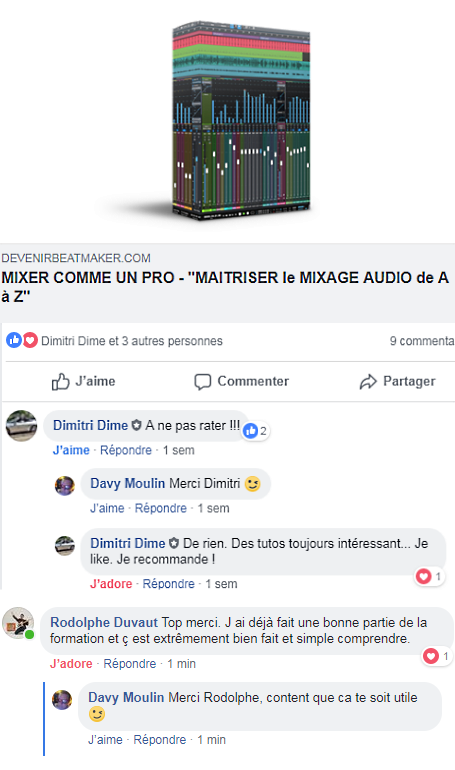This screenshot has width=455, height=770.
Task: Toggle J'adore under Rodolphe Duvaut's comment
Action: [x=71, y=664]
